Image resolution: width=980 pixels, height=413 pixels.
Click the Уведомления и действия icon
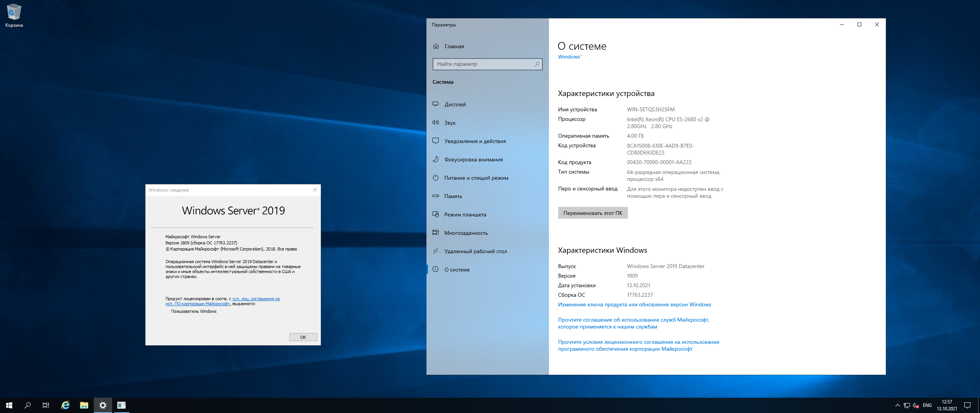pyautogui.click(x=436, y=141)
